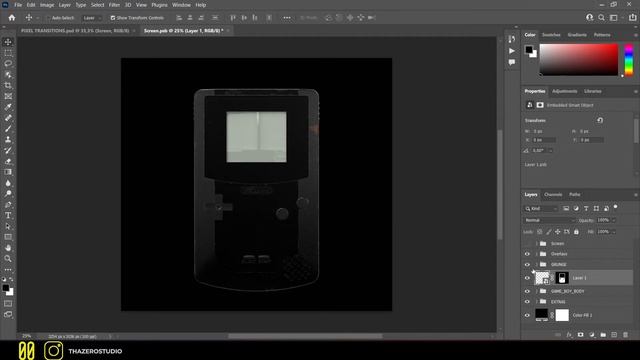Viewport: 640px width, 360px height.
Task: Delete layer with the trash icon
Action: [x=625, y=335]
